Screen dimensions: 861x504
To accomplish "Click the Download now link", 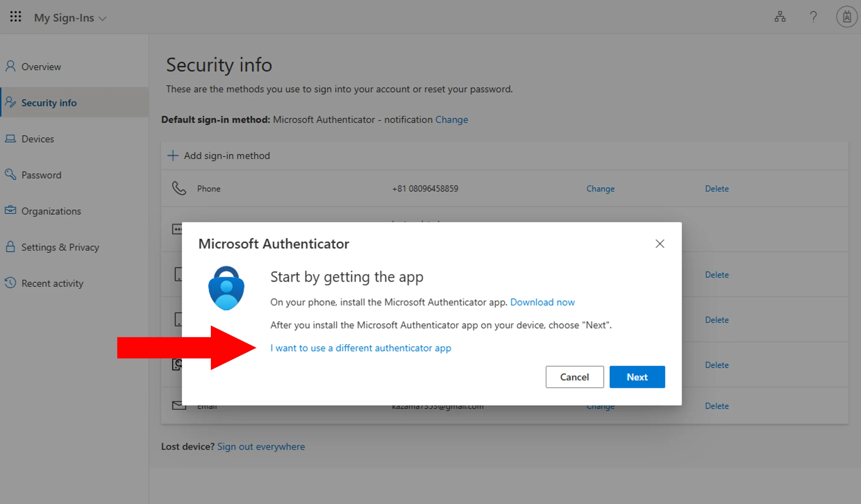I will point(542,302).
